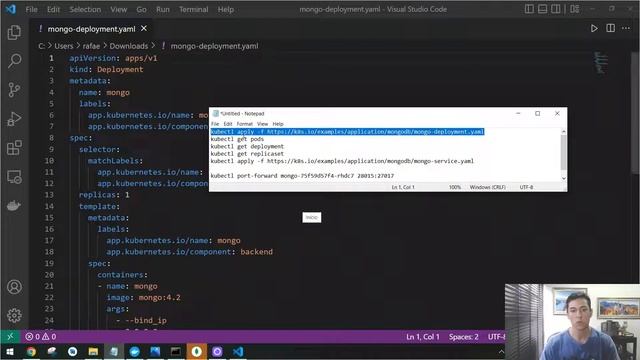Show errors and warnings count in the status bar
This screenshot has height=360, width=640.
point(41,337)
